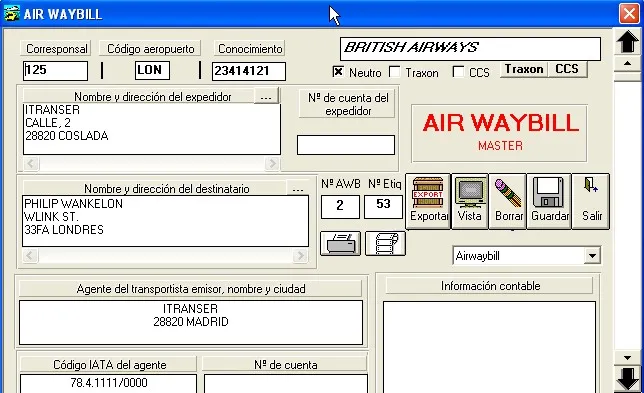The image size is (644, 393).
Task: Click the Información contable header
Action: 490,285
